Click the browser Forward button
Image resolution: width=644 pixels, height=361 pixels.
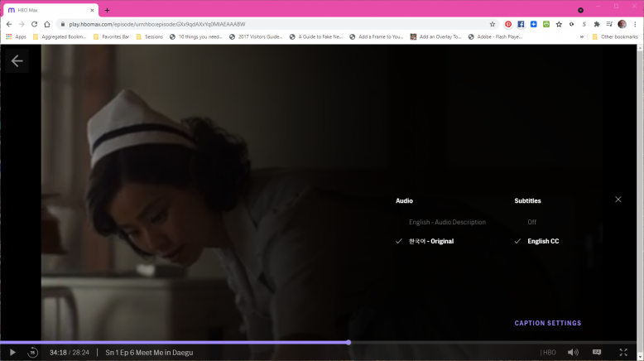tap(22, 24)
